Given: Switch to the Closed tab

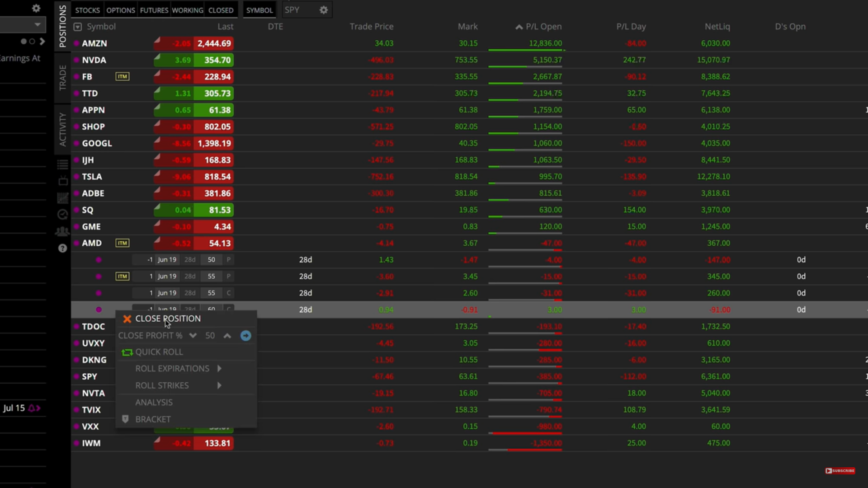Looking at the screenshot, I should coord(221,10).
